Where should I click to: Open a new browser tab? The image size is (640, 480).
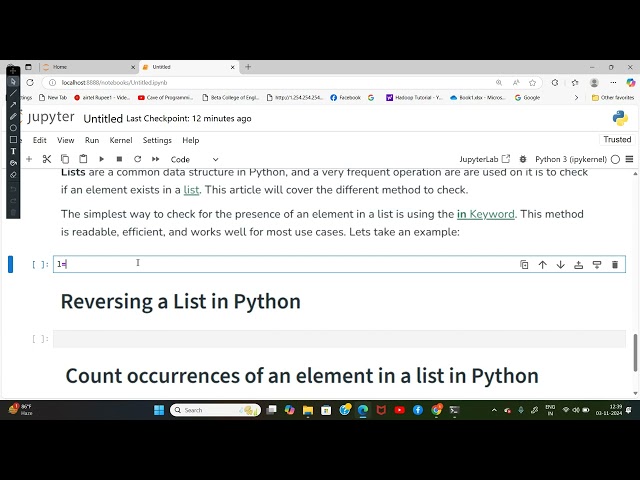coord(248,67)
